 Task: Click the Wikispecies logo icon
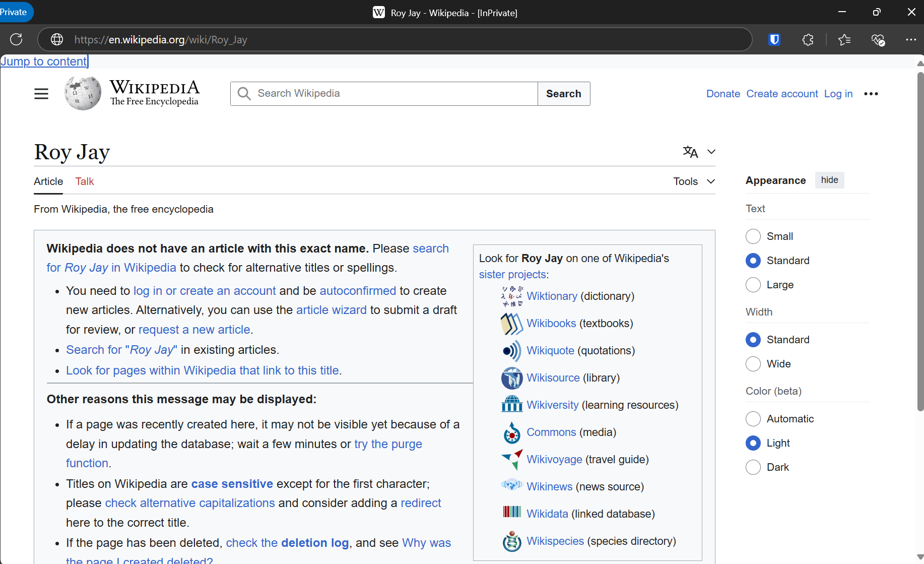tap(512, 541)
